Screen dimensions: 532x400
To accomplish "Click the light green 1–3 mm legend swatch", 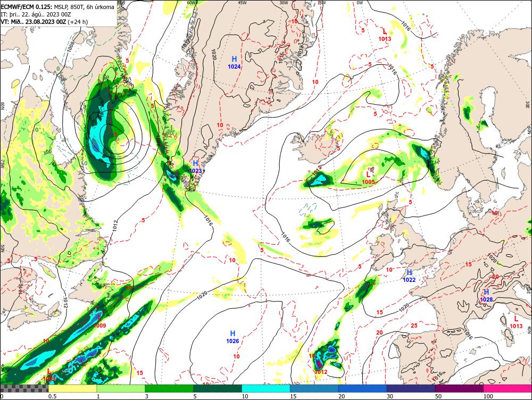I will coord(121,388).
